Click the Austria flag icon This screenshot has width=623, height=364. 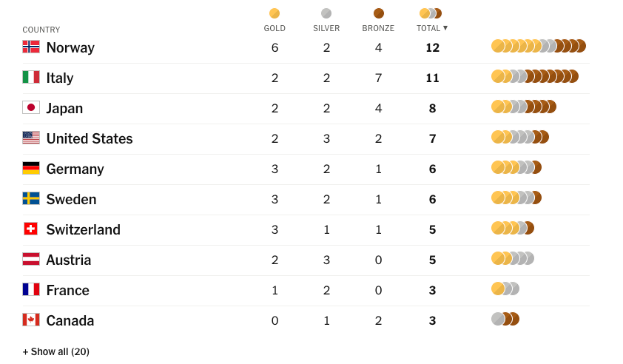click(31, 259)
